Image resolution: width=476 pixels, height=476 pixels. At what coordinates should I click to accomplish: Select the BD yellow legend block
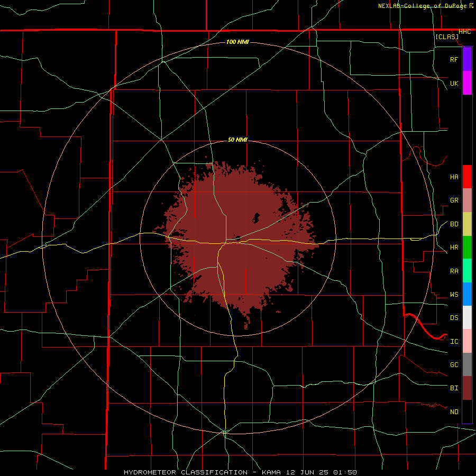pyautogui.click(x=467, y=224)
